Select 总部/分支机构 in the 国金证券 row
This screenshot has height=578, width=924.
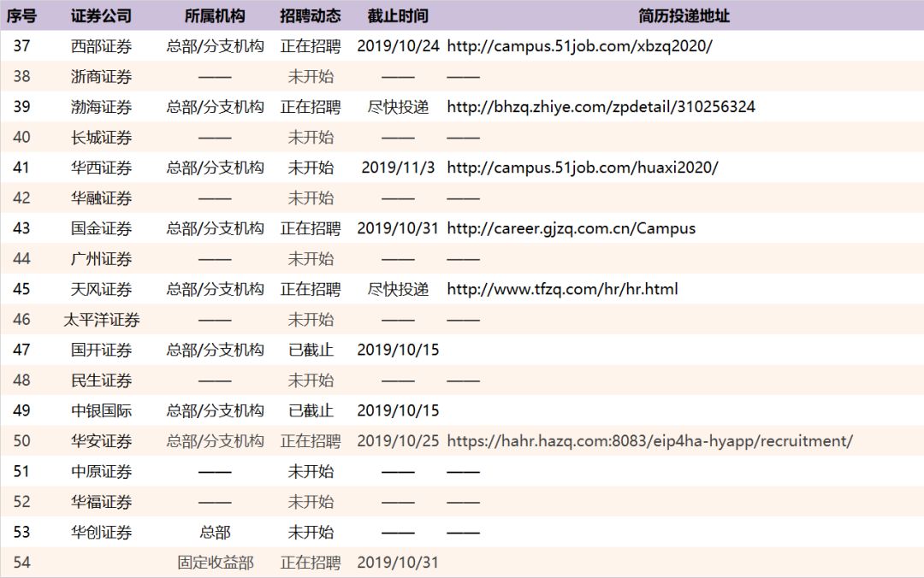click(215, 228)
